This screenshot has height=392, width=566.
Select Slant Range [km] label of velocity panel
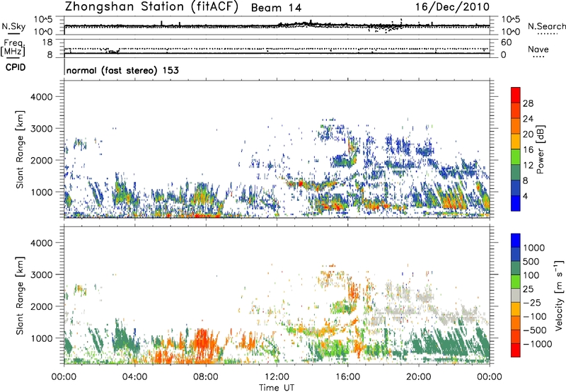21,295
